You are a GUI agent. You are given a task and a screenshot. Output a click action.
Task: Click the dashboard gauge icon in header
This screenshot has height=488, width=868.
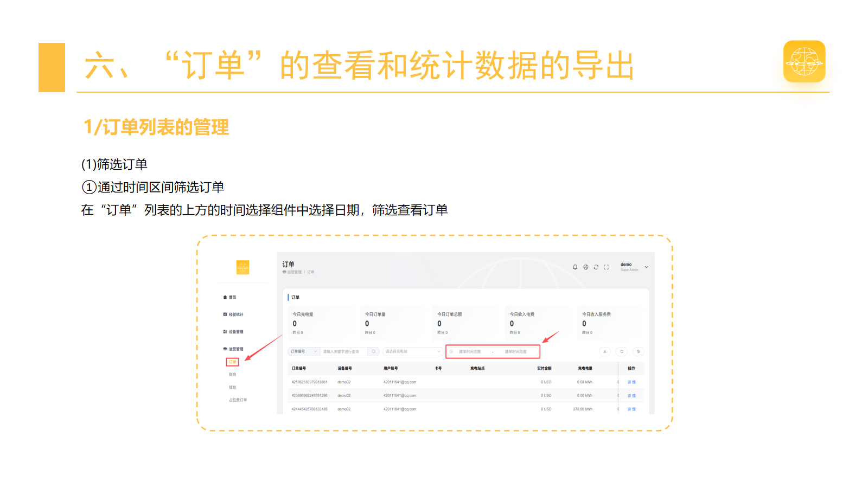pyautogui.click(x=586, y=267)
